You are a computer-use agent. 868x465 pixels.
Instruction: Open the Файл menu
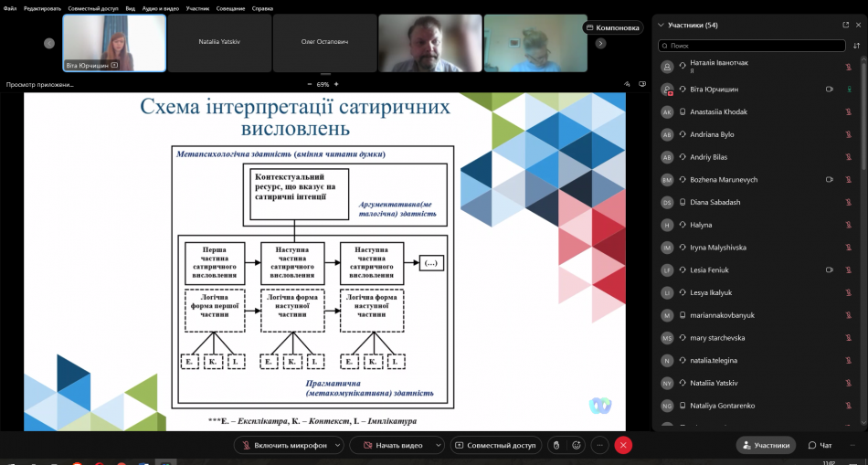10,8
